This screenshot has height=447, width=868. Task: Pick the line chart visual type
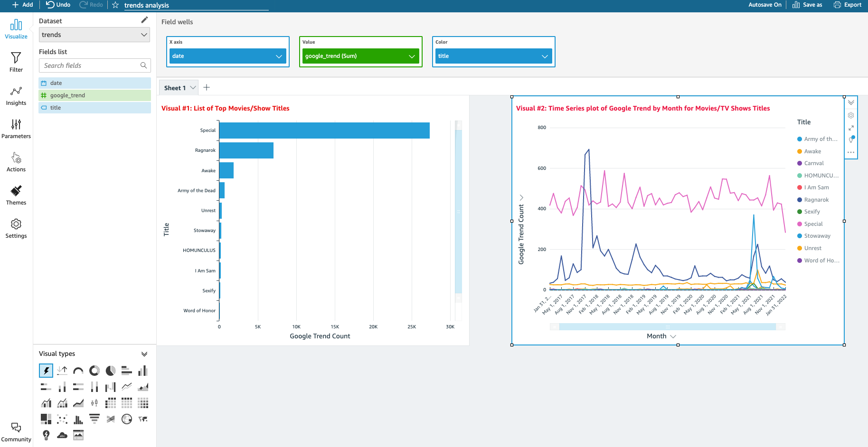pyautogui.click(x=127, y=387)
